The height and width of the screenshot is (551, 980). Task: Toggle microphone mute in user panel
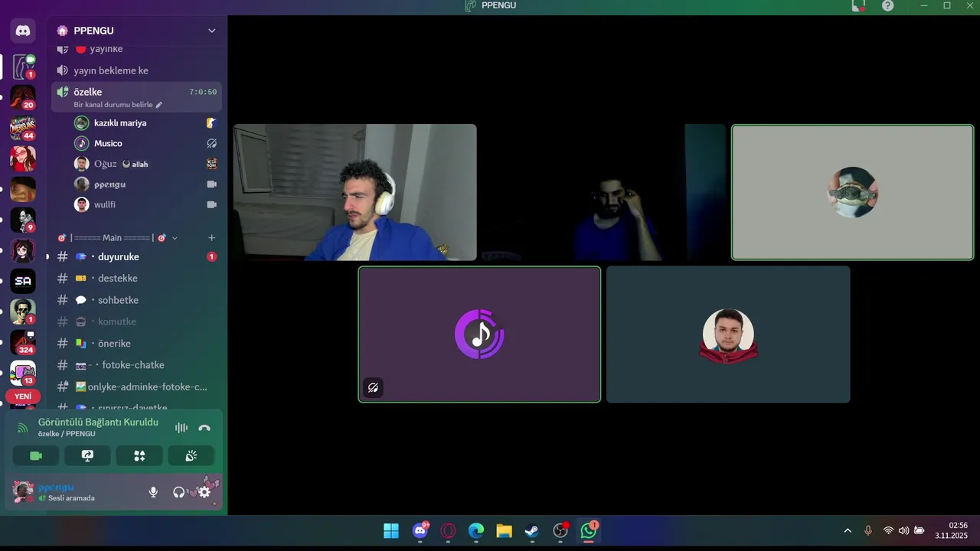pos(153,492)
